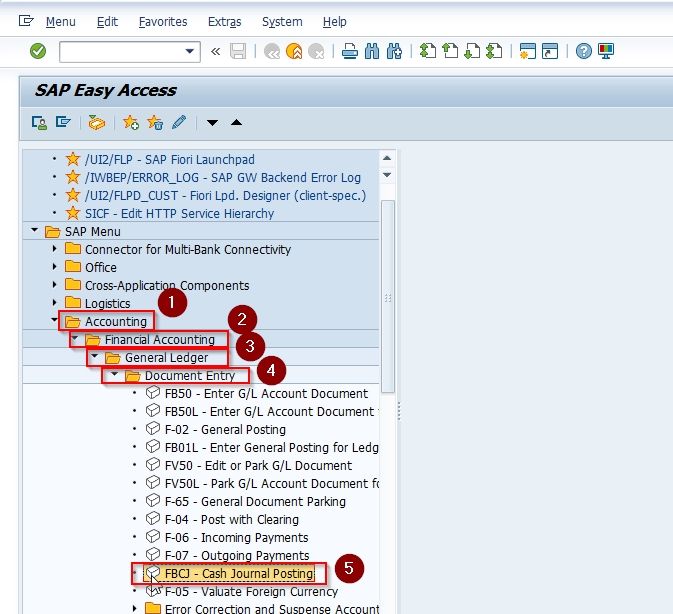Click the Create New Session icon
The image size is (673, 614).
pos(527,51)
